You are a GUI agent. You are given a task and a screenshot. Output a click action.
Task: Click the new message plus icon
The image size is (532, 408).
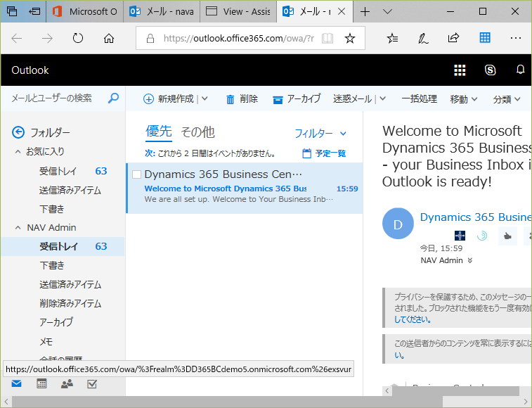coord(148,99)
